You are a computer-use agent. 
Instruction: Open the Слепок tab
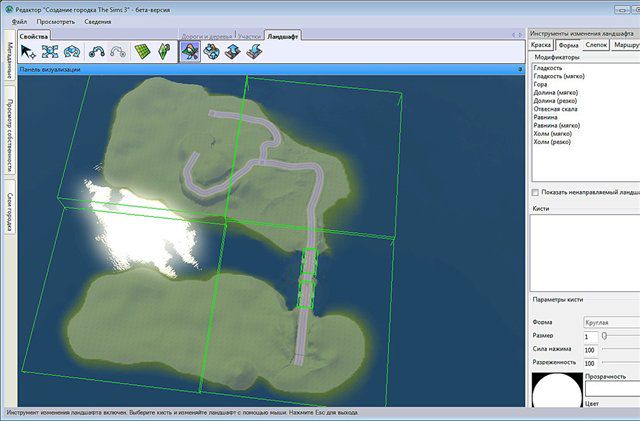(596, 45)
